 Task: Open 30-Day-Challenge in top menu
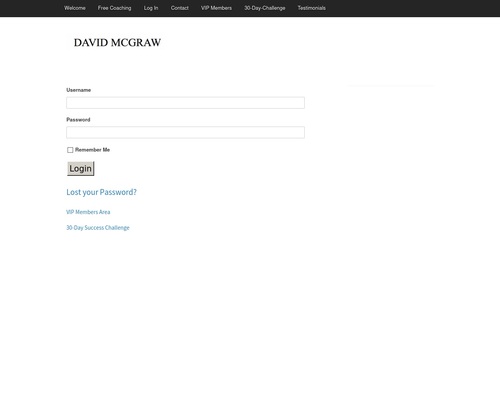[x=265, y=8]
